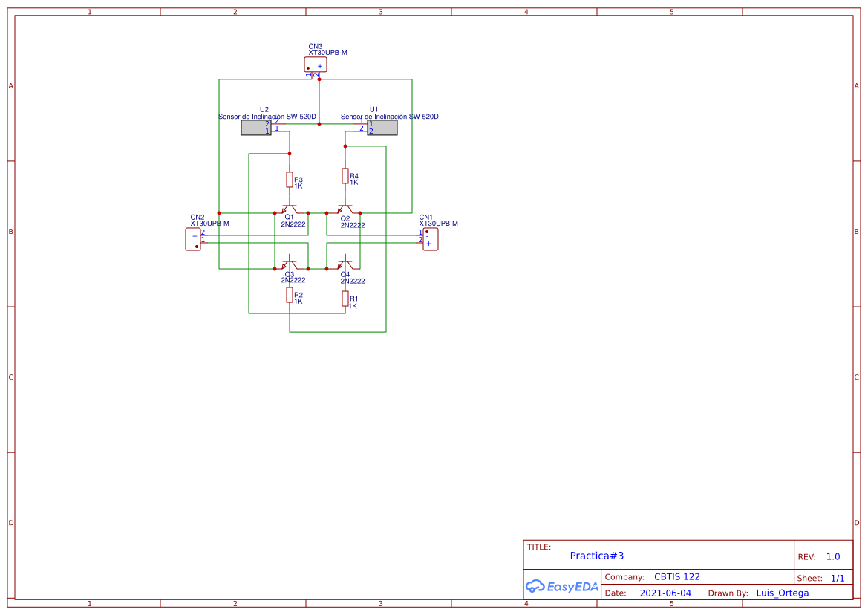
Task: Select the Company text CBTIS 122
Action: point(676,576)
